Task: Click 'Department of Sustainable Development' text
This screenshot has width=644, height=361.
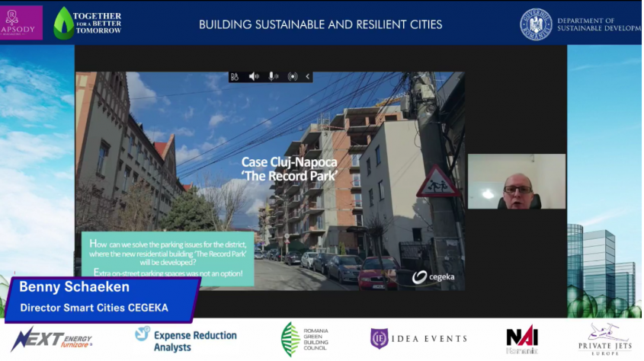Action: [x=599, y=24]
